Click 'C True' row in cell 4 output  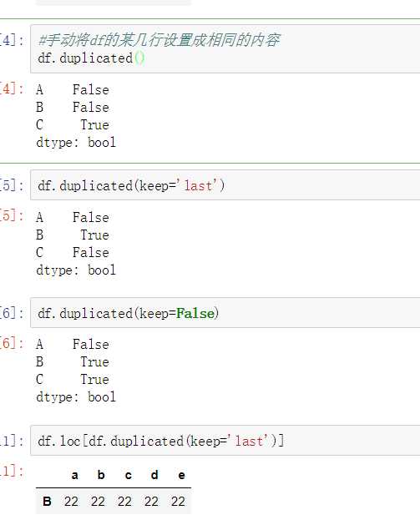[73, 125]
